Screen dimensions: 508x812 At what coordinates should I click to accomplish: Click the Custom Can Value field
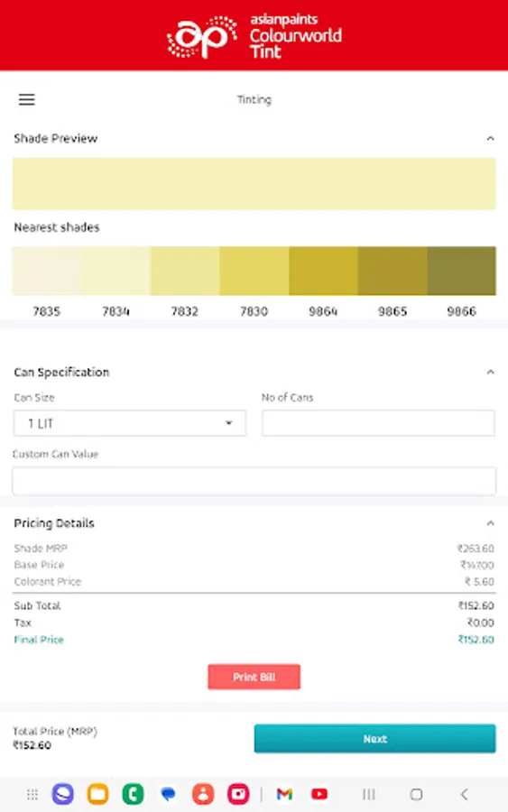click(x=254, y=481)
